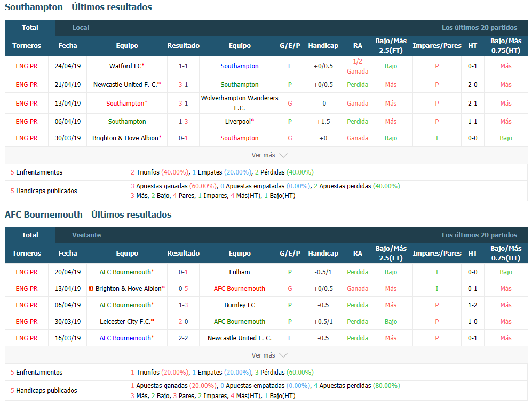Click 4 Apuestas perdidas (80.00%) text

(x=357, y=386)
